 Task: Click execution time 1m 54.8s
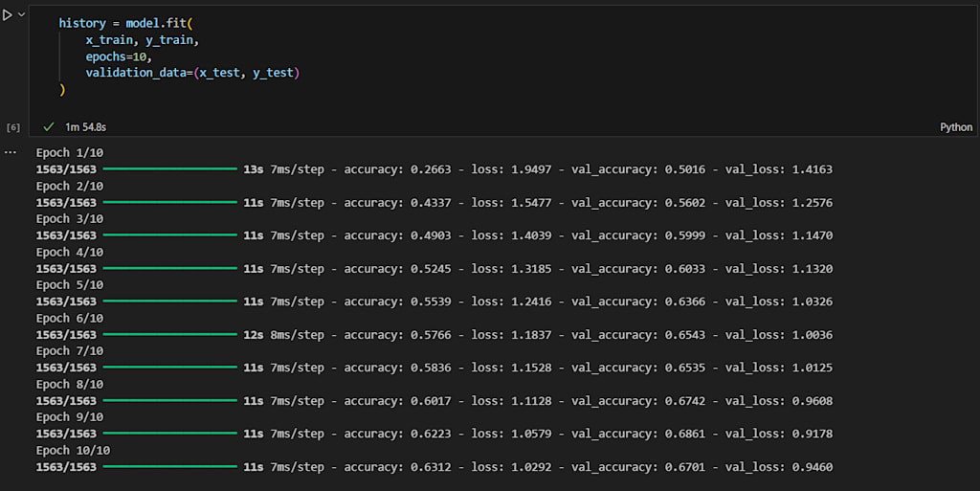click(x=85, y=126)
